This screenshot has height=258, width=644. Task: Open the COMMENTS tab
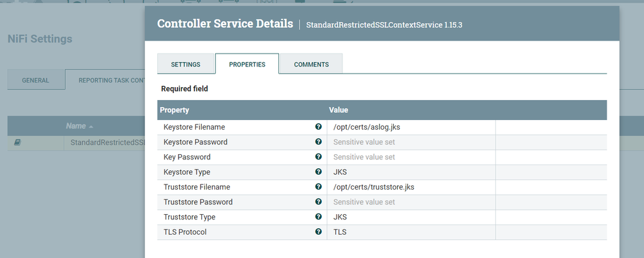(311, 64)
